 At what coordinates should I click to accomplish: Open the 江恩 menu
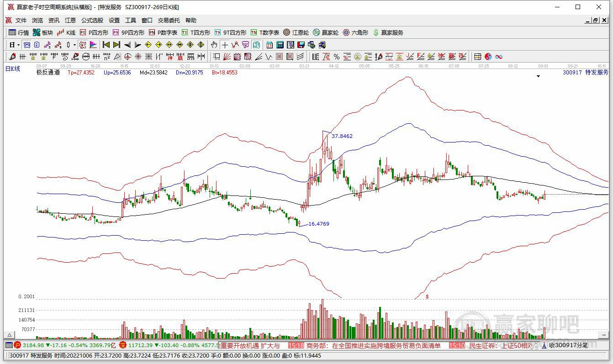tap(70, 20)
